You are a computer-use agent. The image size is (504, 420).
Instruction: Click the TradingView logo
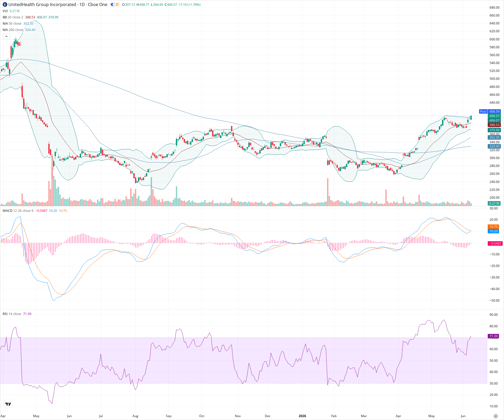pyautogui.click(x=8, y=404)
